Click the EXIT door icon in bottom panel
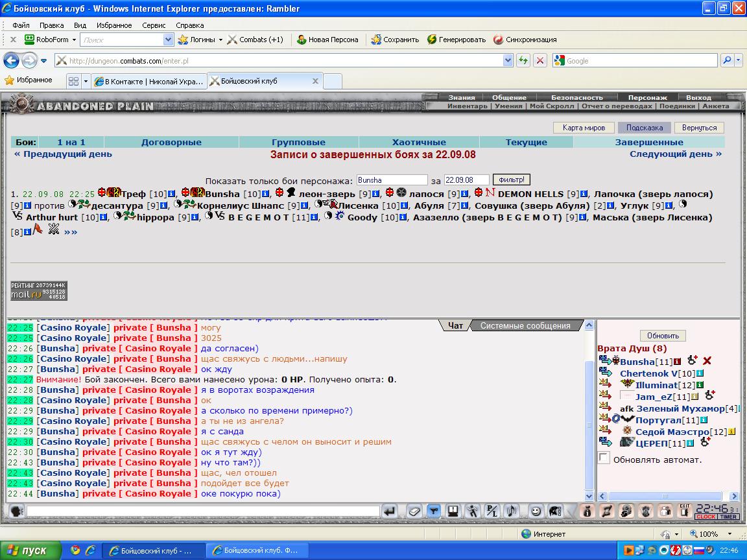Image resolution: width=747 pixels, height=560 pixels. [x=685, y=511]
